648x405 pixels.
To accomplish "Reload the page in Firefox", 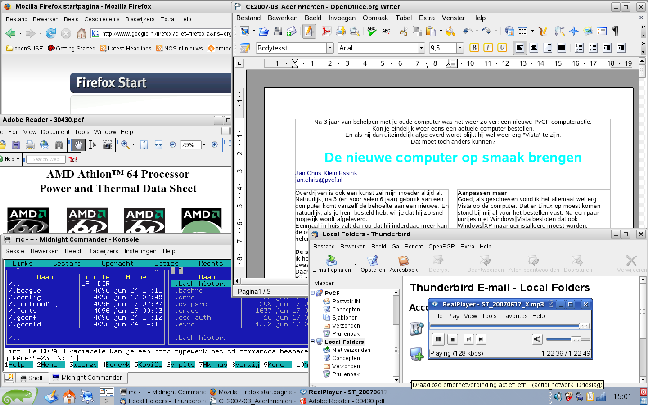I will click(51, 33).
